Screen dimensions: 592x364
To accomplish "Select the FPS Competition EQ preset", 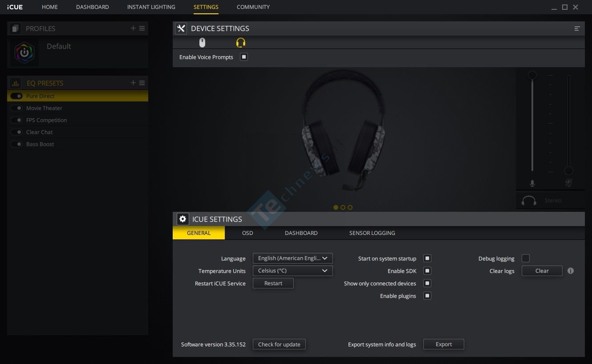I will point(77,120).
